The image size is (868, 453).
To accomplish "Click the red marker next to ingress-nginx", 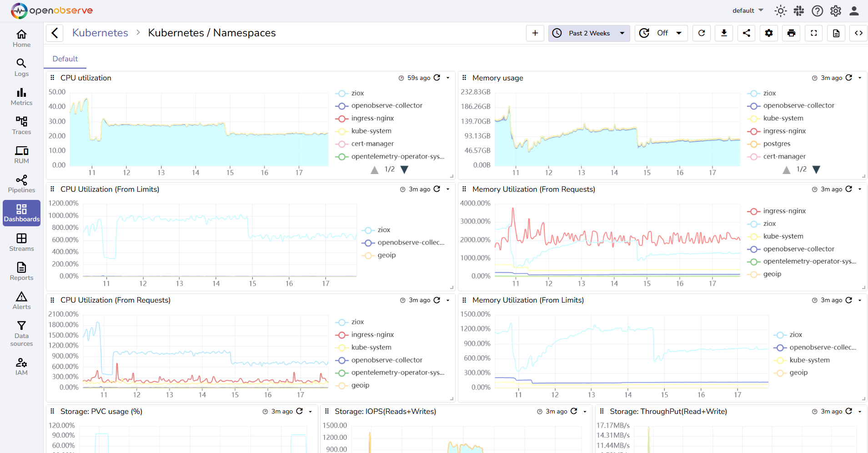I will pos(341,118).
